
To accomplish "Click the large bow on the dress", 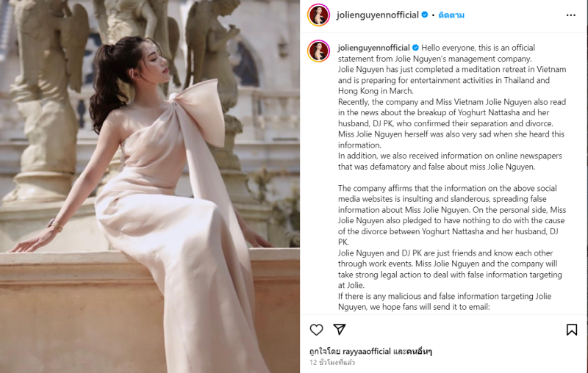I will pyautogui.click(x=198, y=112).
